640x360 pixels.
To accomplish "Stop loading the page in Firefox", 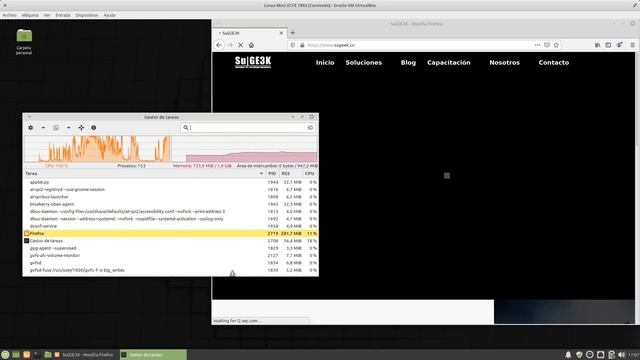I will [240, 45].
